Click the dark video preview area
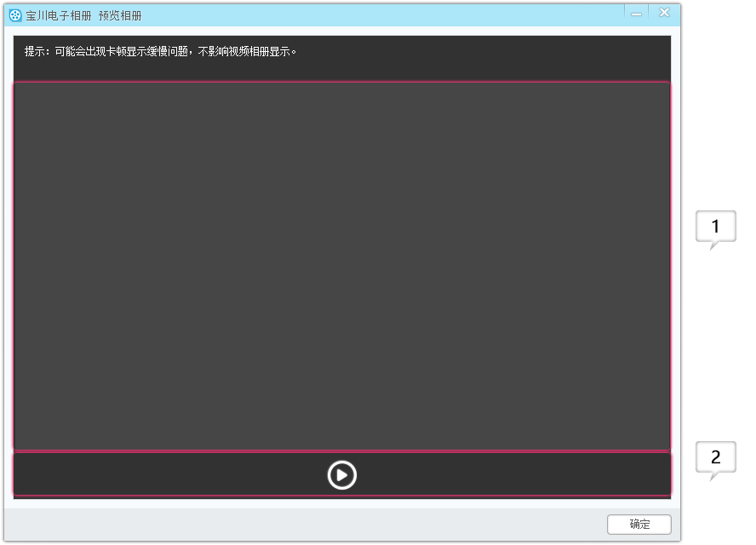 click(342, 266)
